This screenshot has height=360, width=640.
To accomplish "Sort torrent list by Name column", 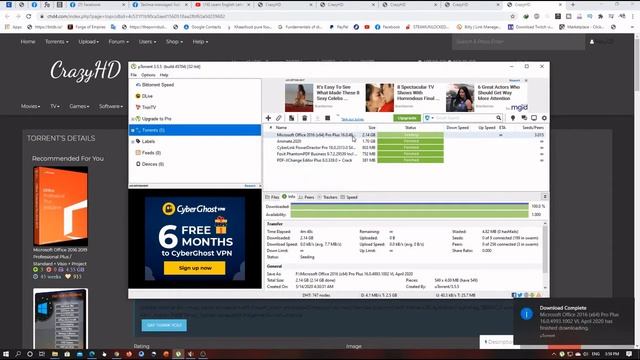I will (x=281, y=128).
